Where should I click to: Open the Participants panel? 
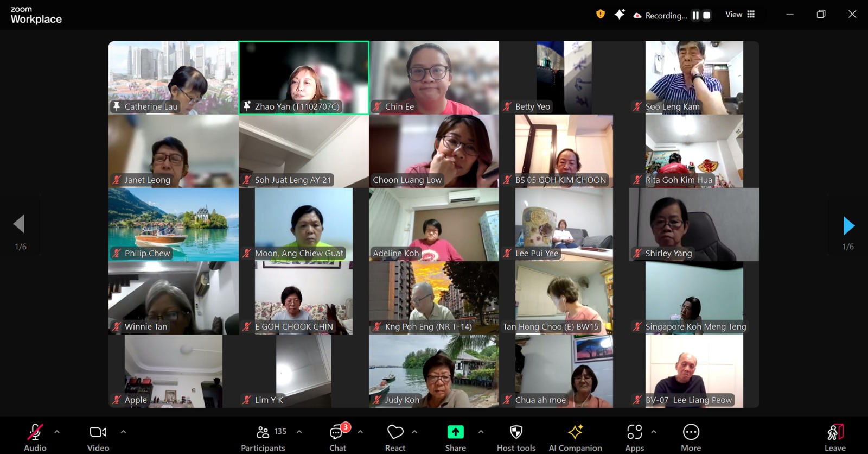pos(263,438)
